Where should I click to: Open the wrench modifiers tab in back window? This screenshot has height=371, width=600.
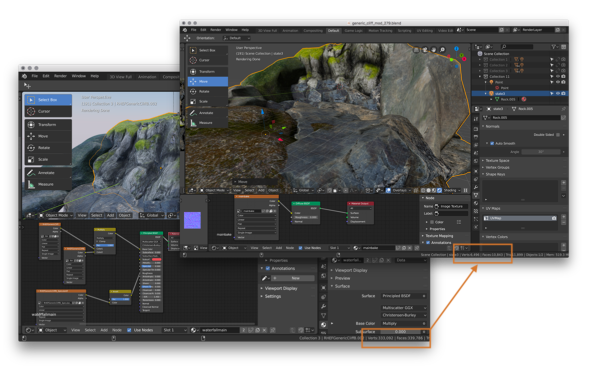pyautogui.click(x=323, y=306)
